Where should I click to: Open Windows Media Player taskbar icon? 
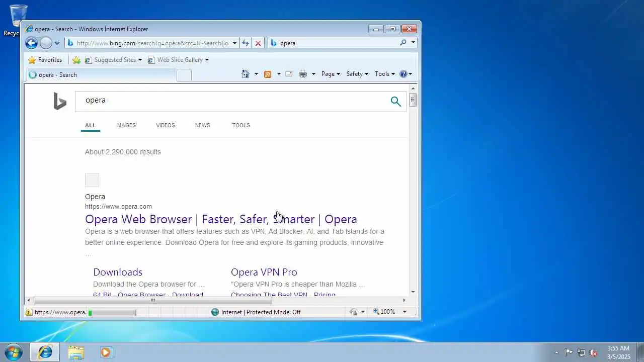[x=106, y=352]
